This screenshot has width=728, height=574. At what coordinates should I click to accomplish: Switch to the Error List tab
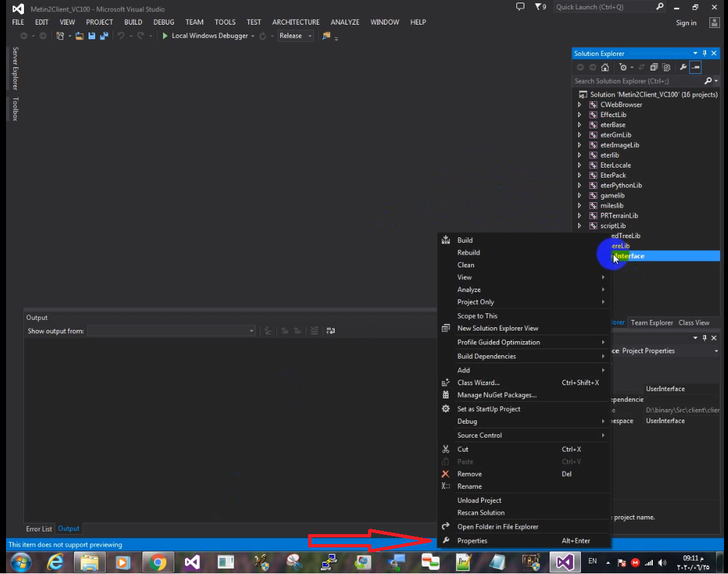(39, 529)
